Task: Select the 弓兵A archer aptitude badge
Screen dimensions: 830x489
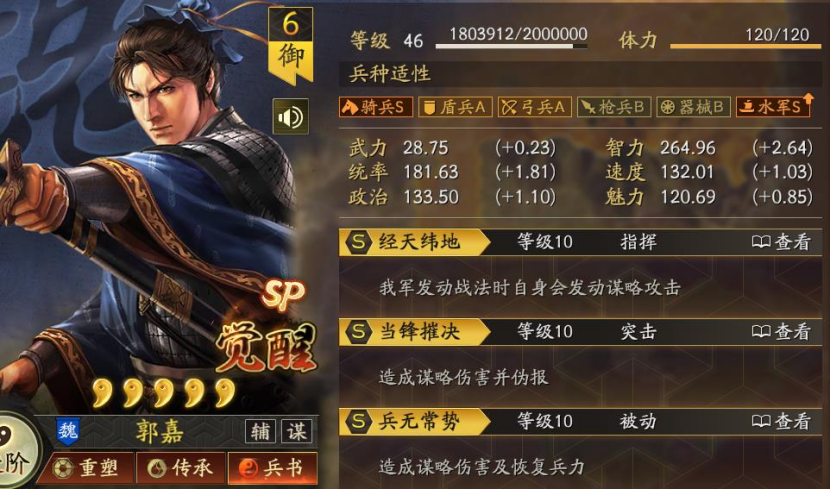Action: click(x=535, y=107)
